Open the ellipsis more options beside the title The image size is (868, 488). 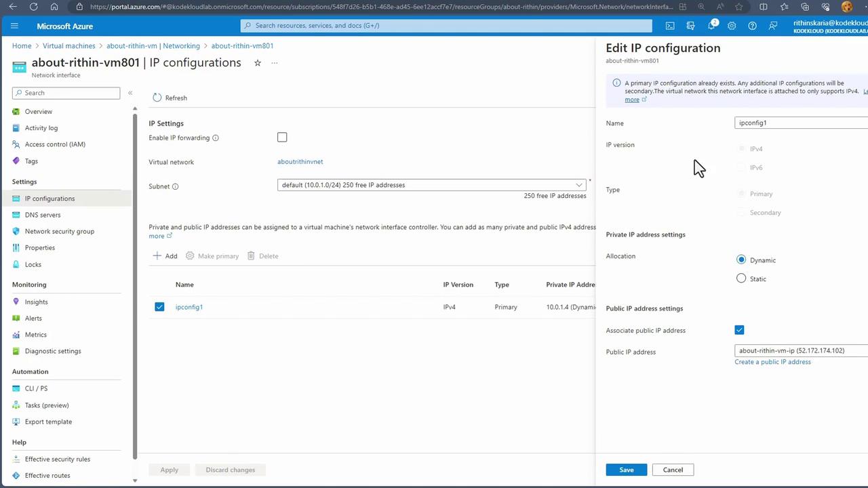coord(275,63)
